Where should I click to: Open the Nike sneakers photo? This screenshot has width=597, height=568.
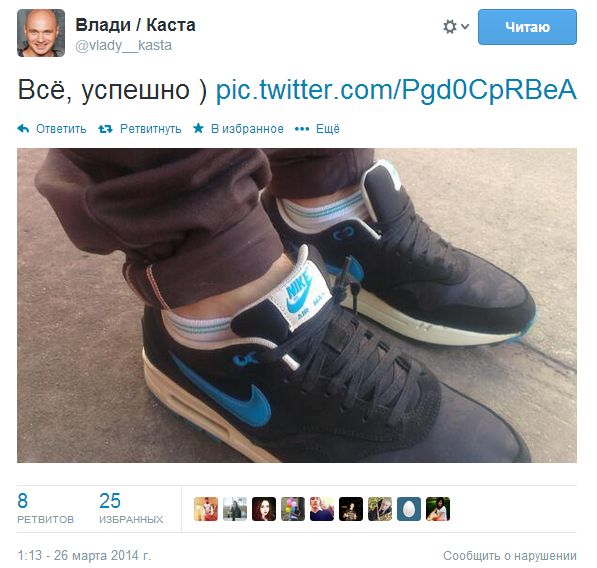point(297,305)
